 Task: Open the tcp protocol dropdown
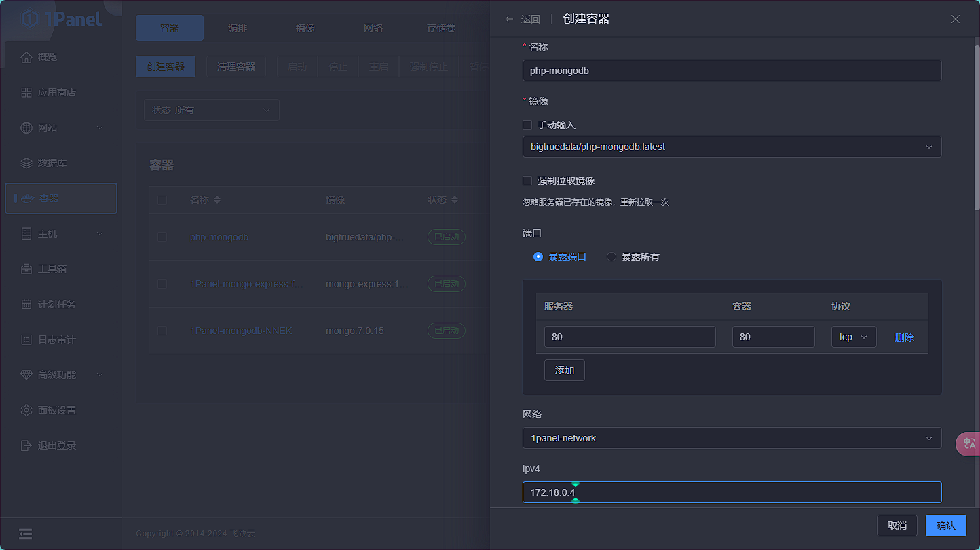(x=853, y=337)
